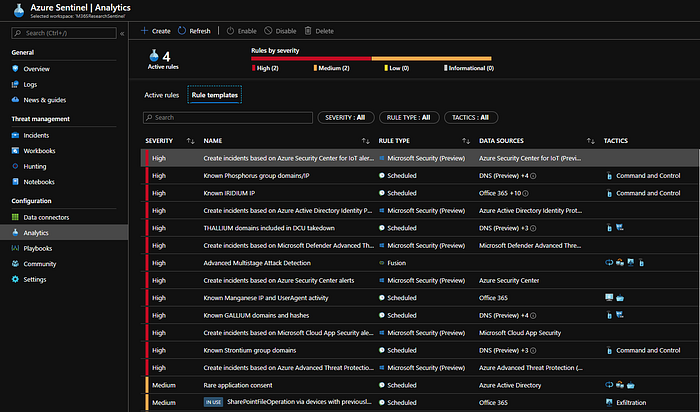Open Hunting target icon

pos(15,166)
